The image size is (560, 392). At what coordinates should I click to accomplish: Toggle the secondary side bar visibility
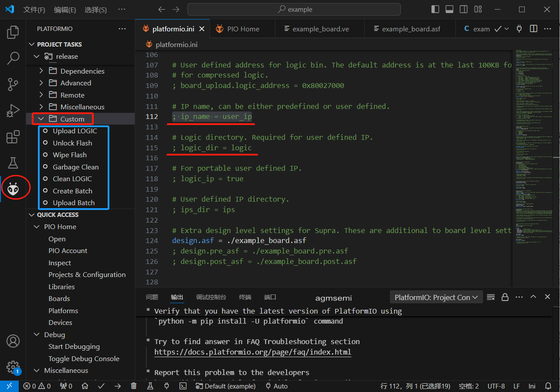click(464, 9)
